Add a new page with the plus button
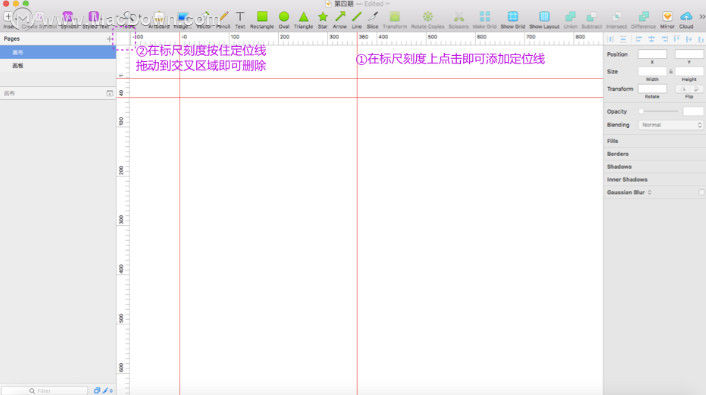706x395 pixels. pyautogui.click(x=109, y=39)
